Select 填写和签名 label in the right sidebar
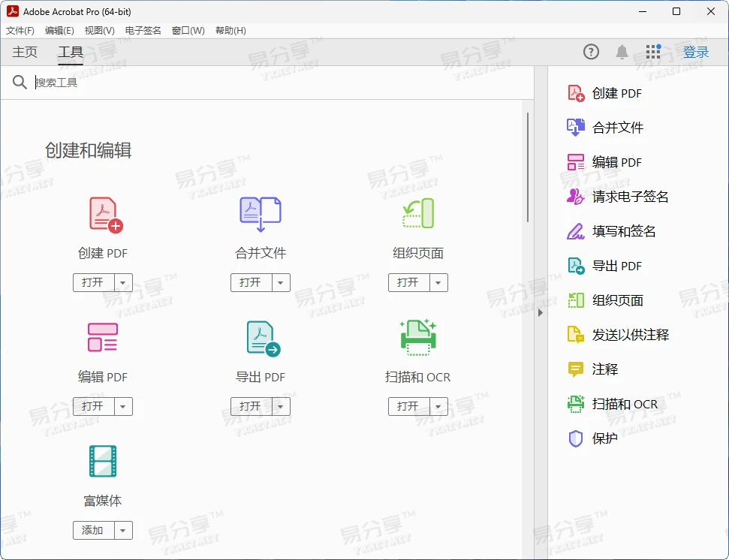This screenshot has width=729, height=560. click(624, 231)
